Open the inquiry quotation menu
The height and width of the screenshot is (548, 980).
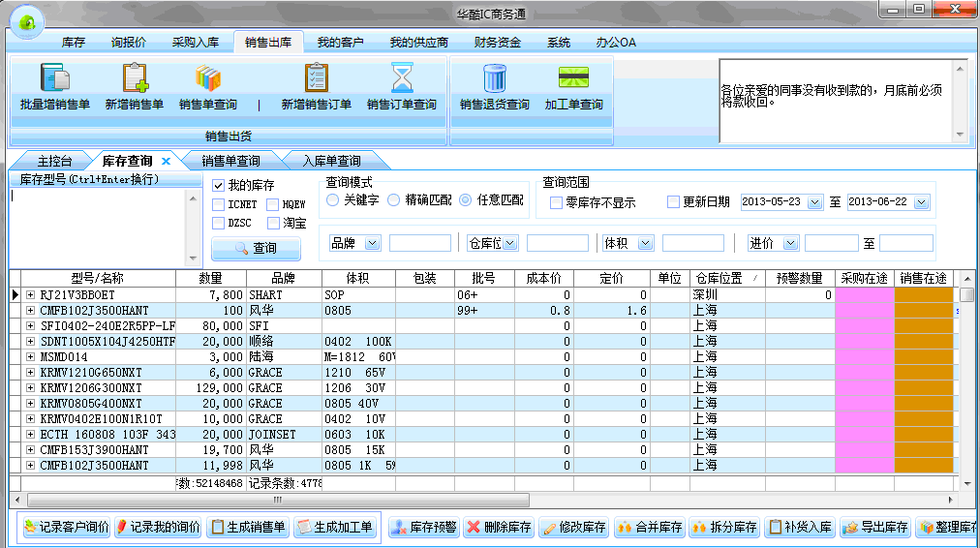pyautogui.click(x=129, y=43)
